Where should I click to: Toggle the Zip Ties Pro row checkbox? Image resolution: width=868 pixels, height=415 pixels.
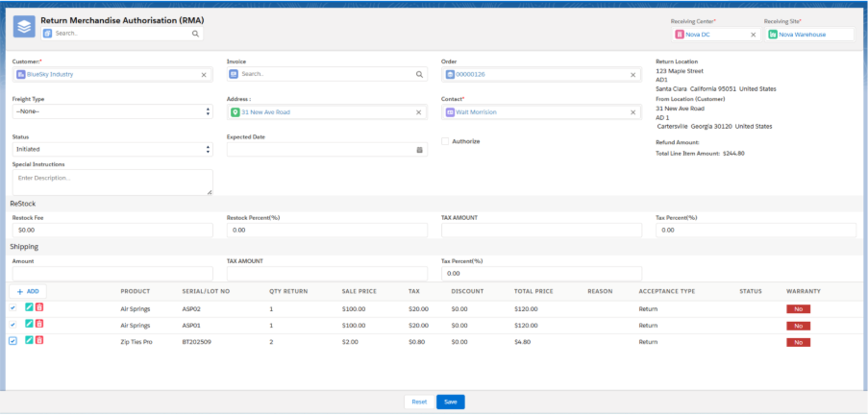pyautogui.click(x=12, y=340)
